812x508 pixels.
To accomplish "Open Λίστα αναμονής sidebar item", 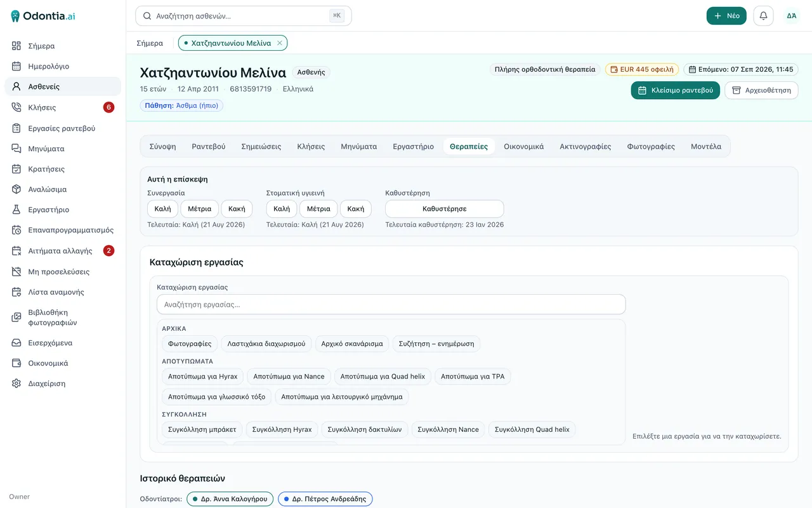I will (63, 292).
